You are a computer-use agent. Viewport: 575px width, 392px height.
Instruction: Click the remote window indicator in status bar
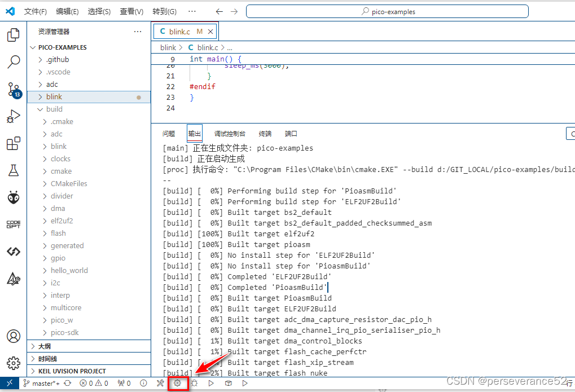(10, 383)
